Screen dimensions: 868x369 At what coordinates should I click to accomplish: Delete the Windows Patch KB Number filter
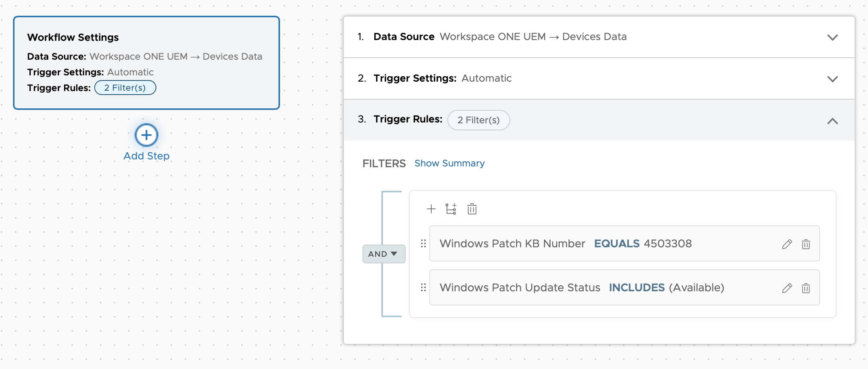806,244
